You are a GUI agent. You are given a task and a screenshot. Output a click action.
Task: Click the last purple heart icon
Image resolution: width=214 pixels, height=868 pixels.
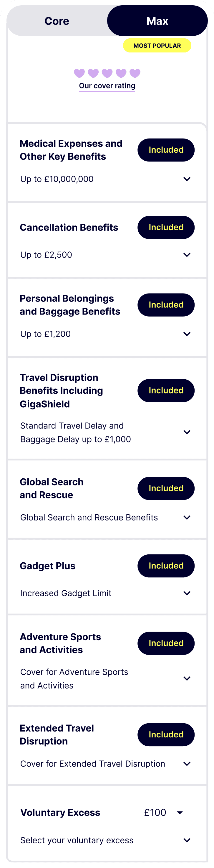(135, 73)
